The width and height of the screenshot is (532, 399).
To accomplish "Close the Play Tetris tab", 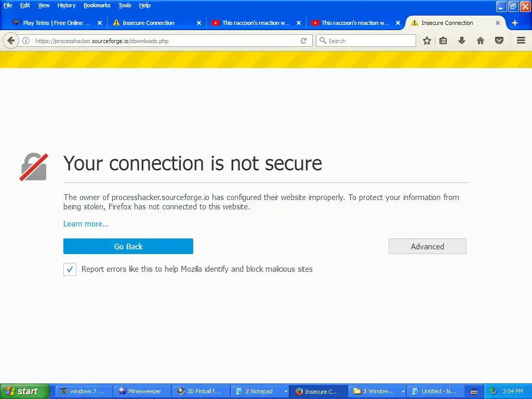I will 100,23.
